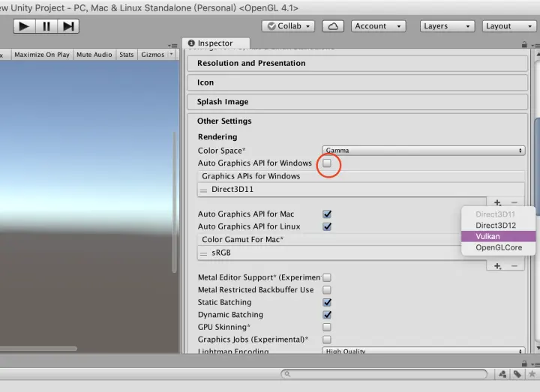Choose Vulkan from the popup menu
The width and height of the screenshot is (540, 392).
(498, 236)
